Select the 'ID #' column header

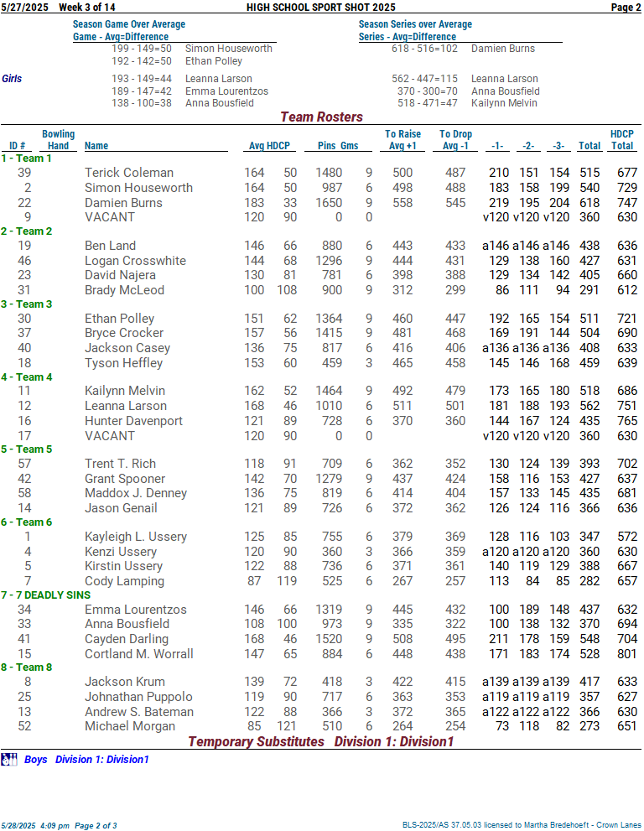pyautogui.click(x=17, y=146)
